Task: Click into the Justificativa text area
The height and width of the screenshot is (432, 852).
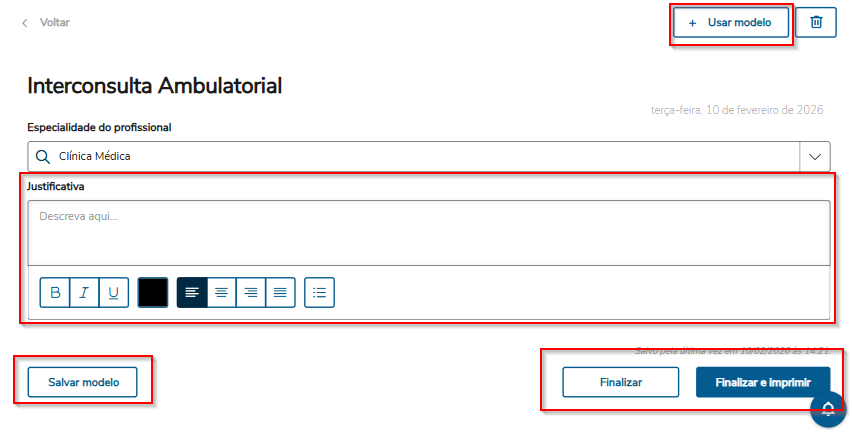Action: click(429, 232)
